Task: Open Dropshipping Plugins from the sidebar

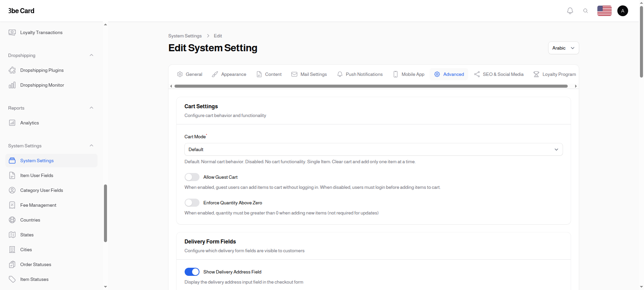Action: (x=42, y=70)
